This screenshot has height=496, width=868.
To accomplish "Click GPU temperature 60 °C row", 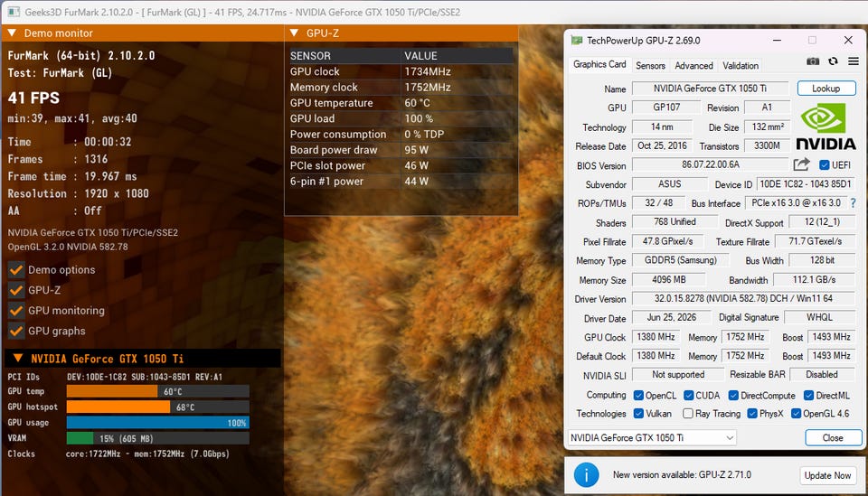I will pos(401,103).
